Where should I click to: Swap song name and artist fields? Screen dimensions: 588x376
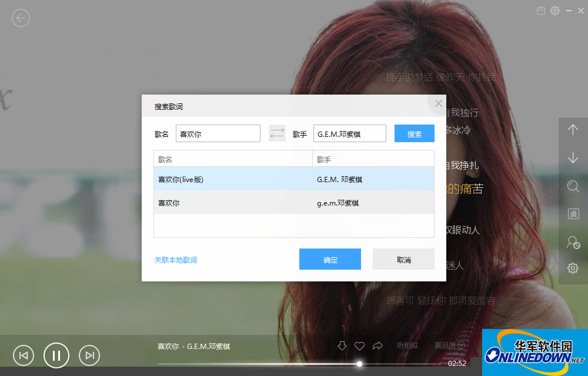click(277, 133)
